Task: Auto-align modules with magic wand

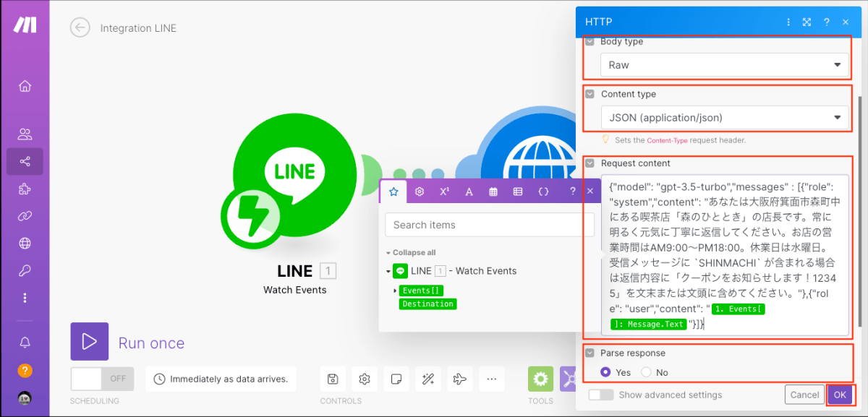Action: (427, 379)
